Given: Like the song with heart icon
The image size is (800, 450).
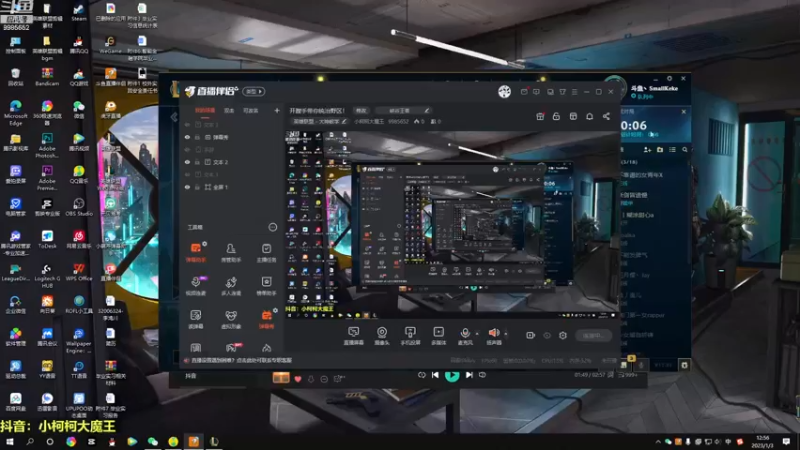Looking at the screenshot, I should tap(298, 379).
